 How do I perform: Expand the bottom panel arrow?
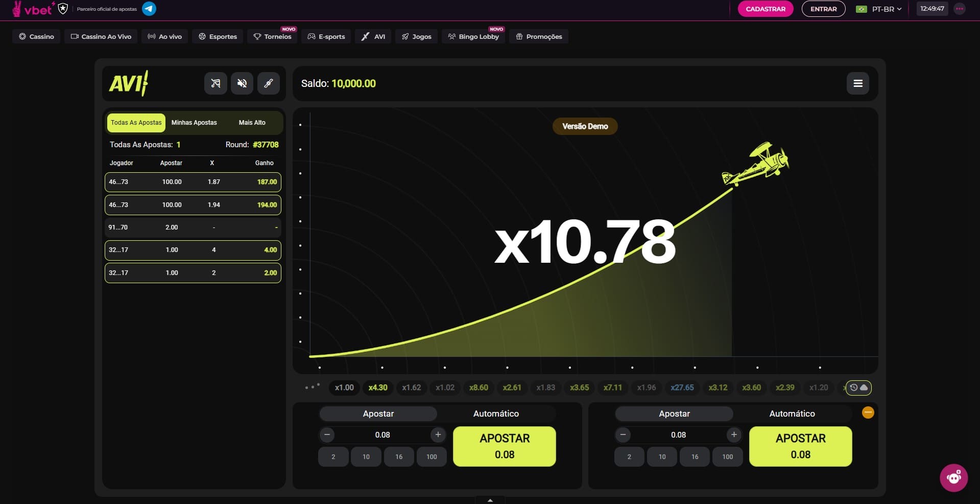coord(490,500)
